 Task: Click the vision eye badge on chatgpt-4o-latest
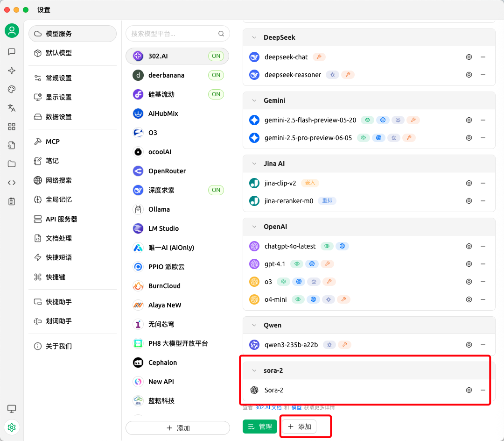(327, 246)
